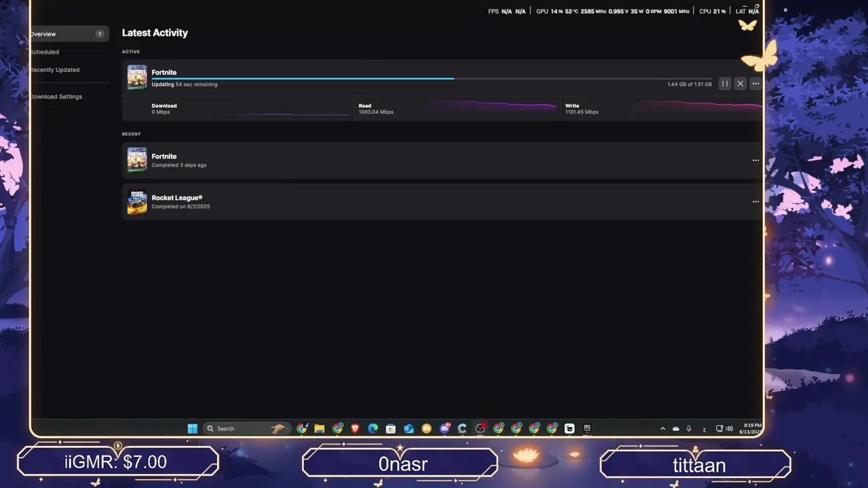Viewport: 868px width, 488px height.
Task: Open the volume control in the tray
Action: [730, 429]
